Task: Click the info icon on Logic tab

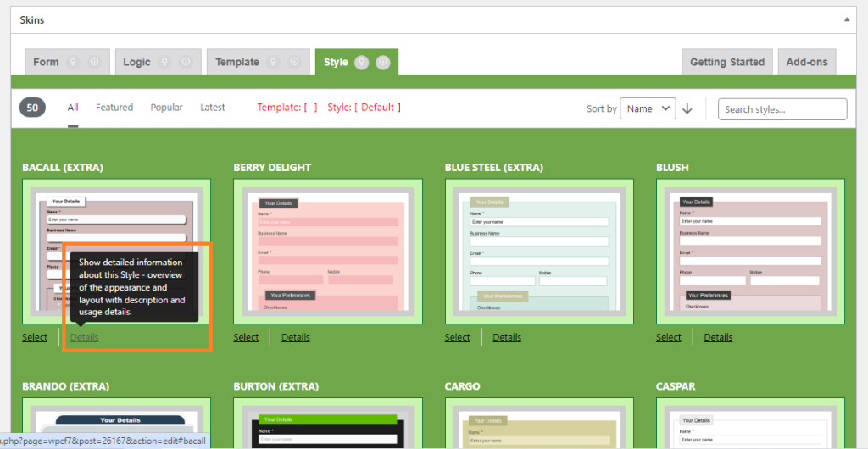Action: (185, 62)
